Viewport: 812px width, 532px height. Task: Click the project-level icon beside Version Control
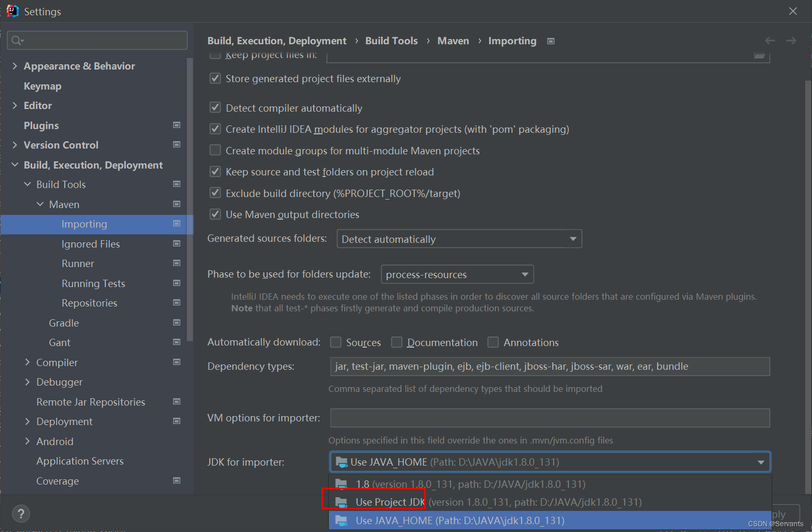click(x=177, y=144)
